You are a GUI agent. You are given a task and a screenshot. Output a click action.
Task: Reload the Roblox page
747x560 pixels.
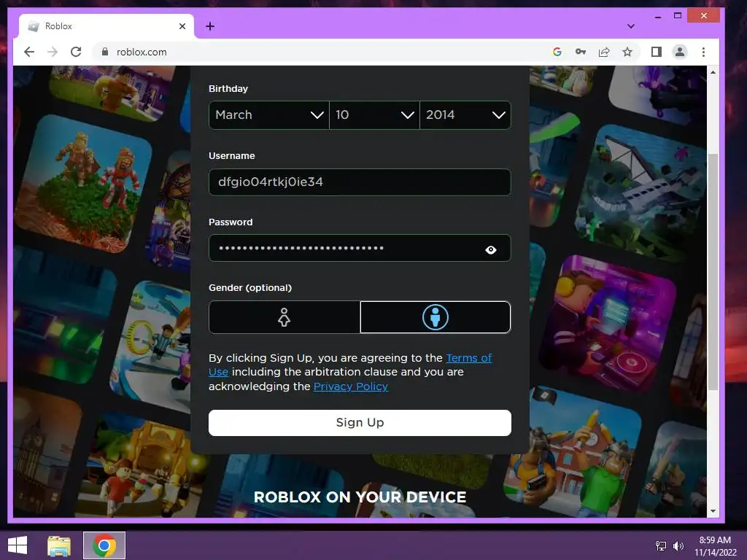click(x=76, y=52)
